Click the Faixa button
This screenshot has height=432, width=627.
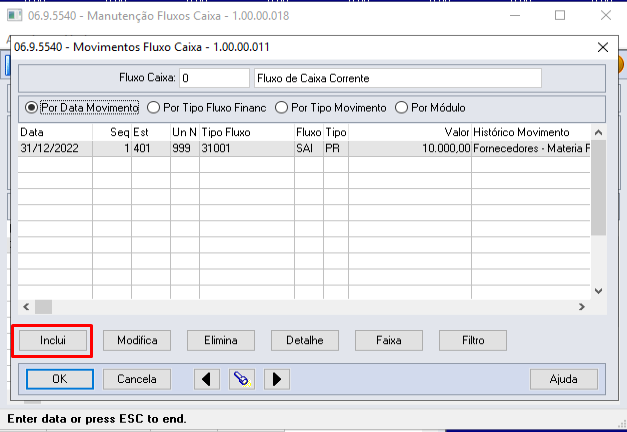389,340
